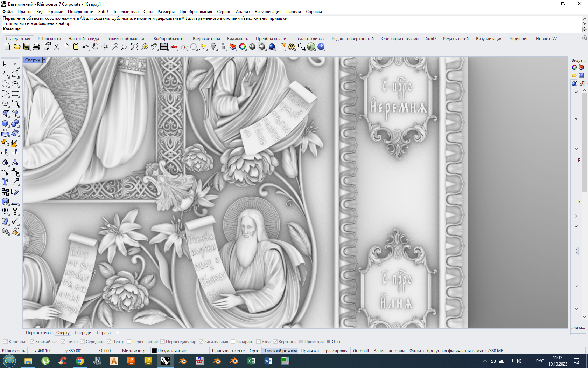This screenshot has width=588, height=368.
Task: Switch to the Редакт. кривых toolbar tab
Action: [310, 39]
